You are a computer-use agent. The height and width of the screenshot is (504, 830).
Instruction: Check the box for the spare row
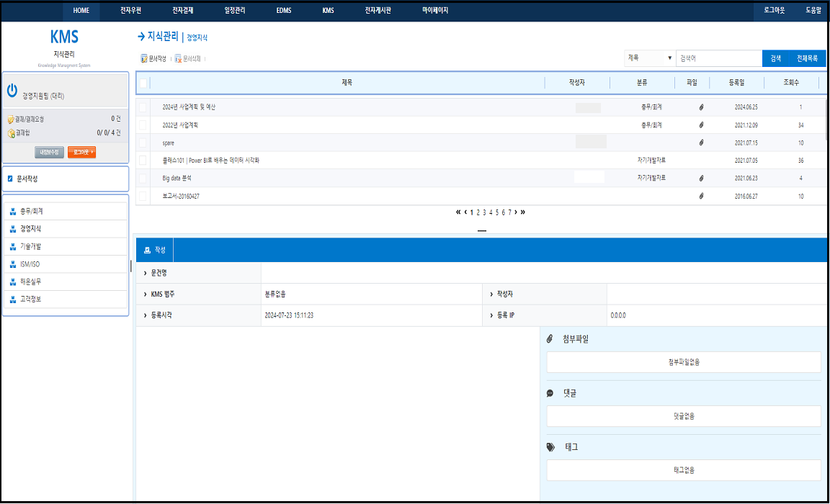tap(143, 143)
